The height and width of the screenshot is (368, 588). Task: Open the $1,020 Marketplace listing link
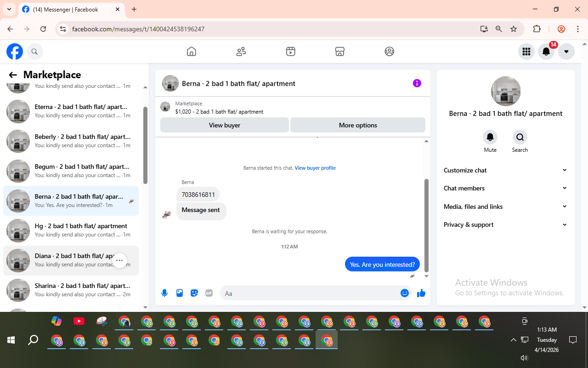(219, 112)
